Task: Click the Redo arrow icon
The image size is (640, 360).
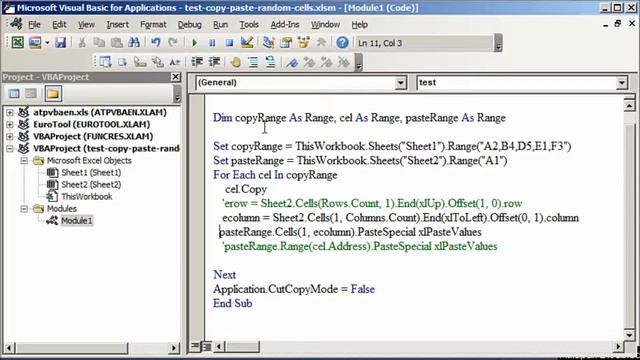Action: tap(173, 42)
